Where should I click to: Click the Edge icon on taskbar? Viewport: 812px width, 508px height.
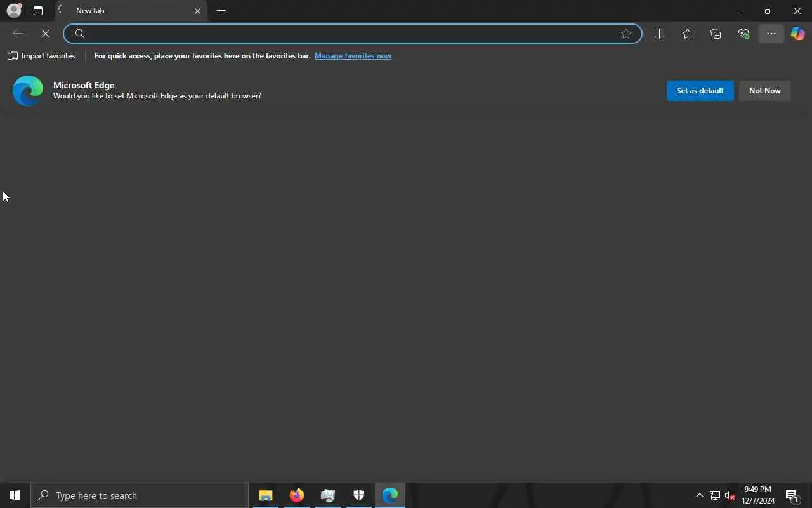coord(390,495)
